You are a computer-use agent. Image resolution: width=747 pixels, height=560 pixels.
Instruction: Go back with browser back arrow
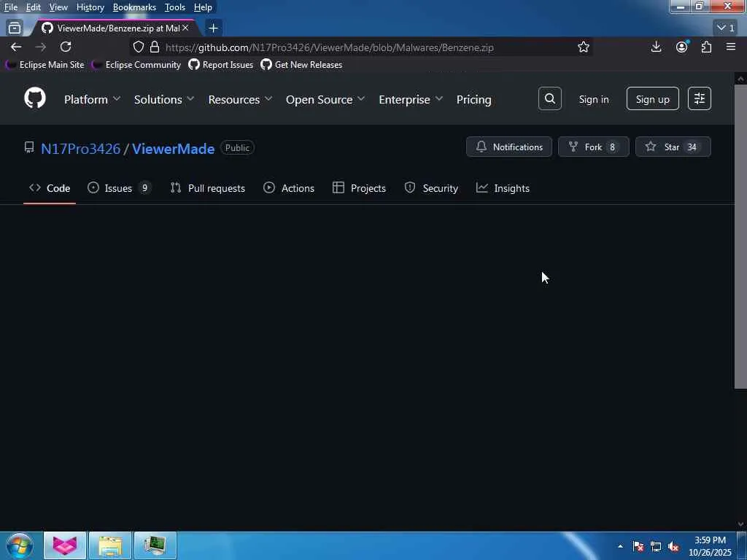tap(16, 47)
